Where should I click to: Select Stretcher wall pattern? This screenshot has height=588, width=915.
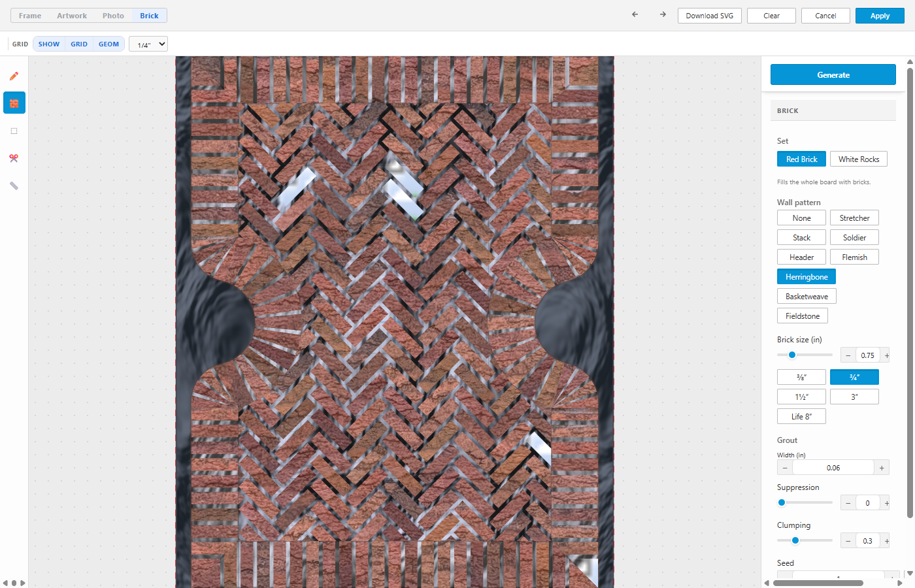[854, 218]
